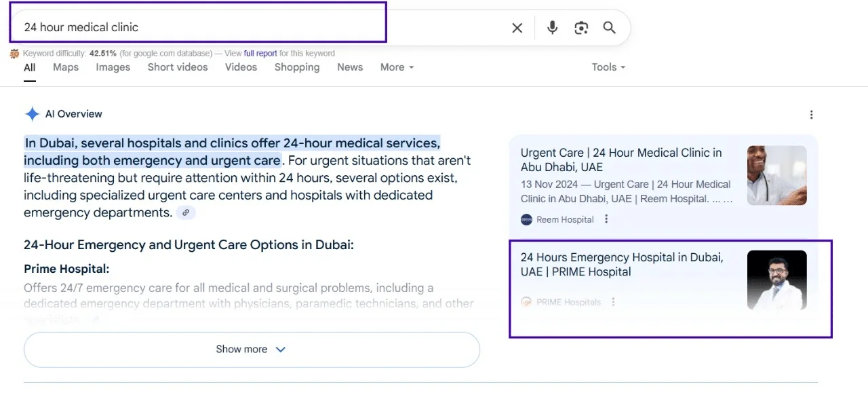This screenshot has height=393, width=868.
Task: Click the PRIME Hospital doctor thumbnail
Action: click(x=776, y=280)
